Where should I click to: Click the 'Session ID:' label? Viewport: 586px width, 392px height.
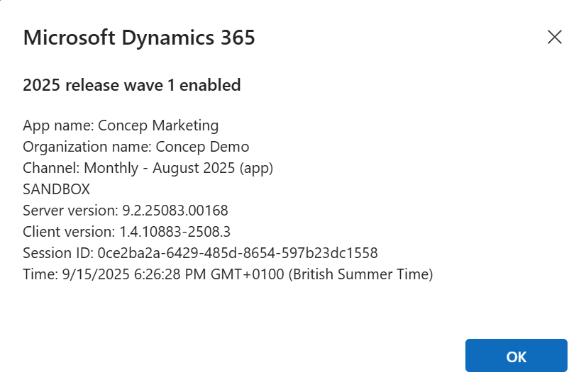coord(58,252)
